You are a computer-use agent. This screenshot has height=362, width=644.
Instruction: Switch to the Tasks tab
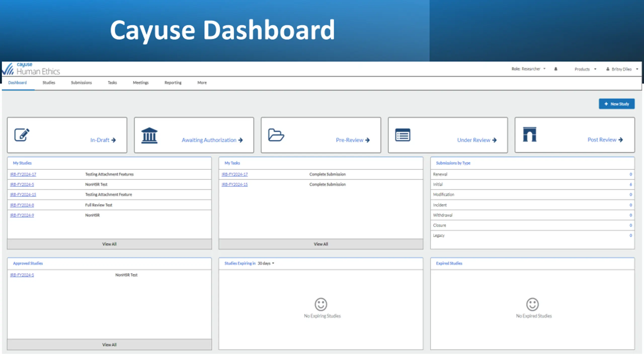click(112, 82)
